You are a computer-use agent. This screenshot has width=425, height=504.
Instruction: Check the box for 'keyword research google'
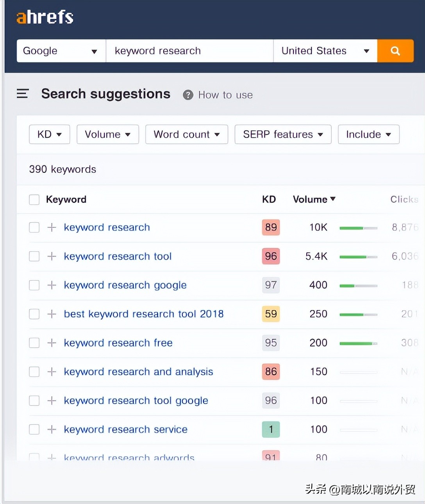coord(34,285)
